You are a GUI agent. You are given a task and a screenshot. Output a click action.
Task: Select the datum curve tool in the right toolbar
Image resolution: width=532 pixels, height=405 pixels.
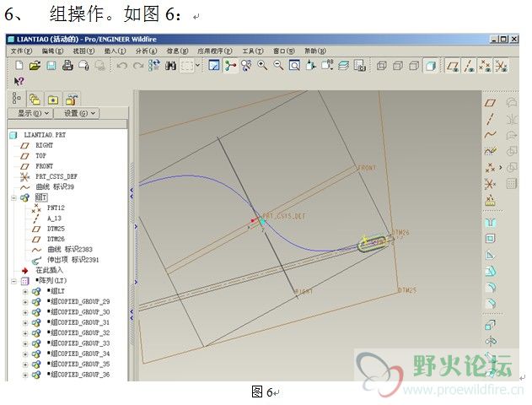491,135
